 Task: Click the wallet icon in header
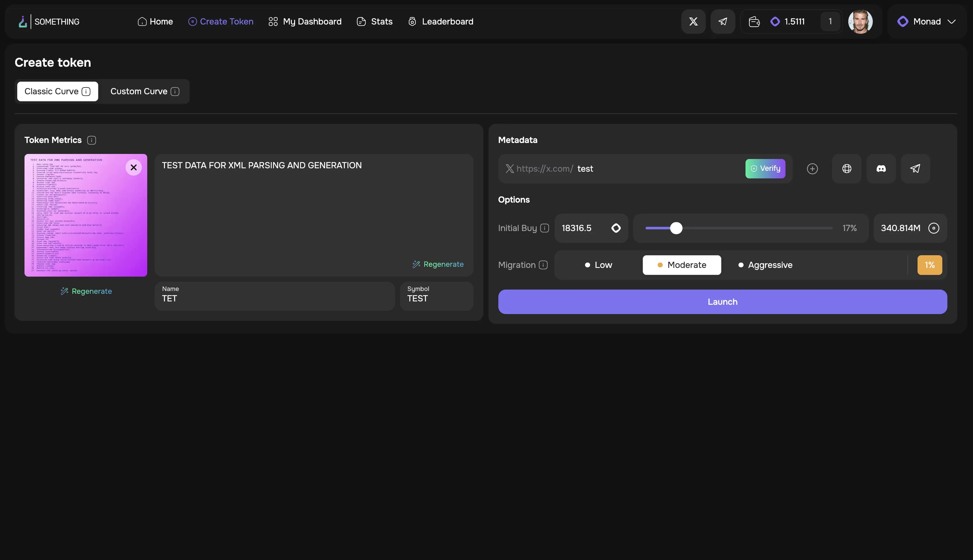(x=754, y=22)
